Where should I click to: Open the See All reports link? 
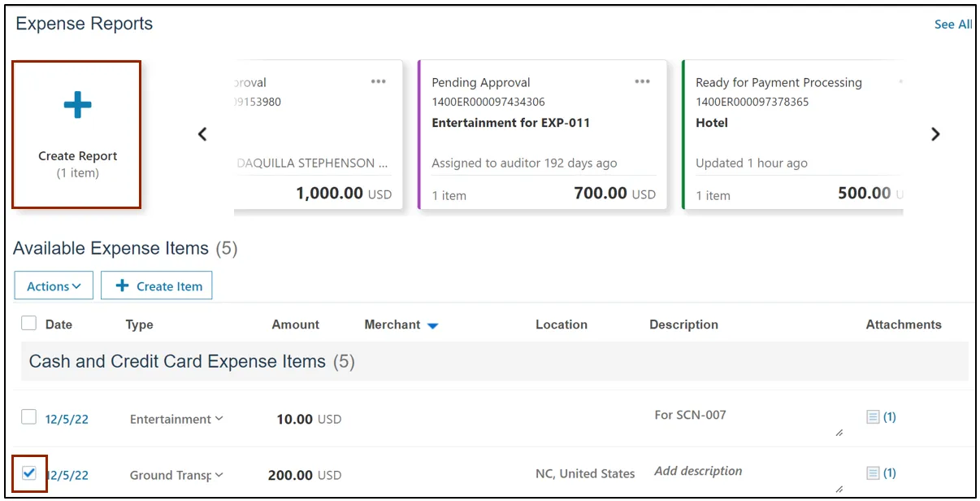[952, 24]
